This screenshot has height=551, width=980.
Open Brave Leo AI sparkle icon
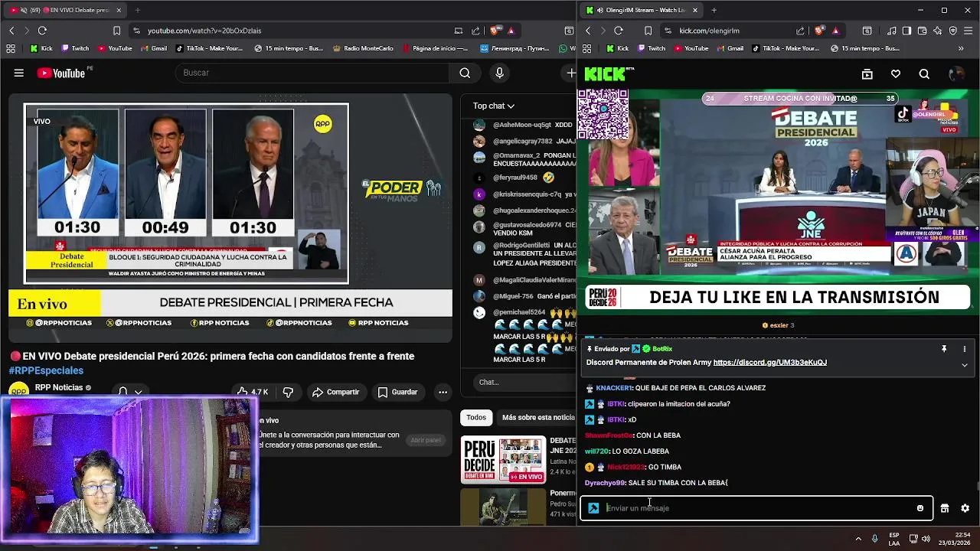point(937,31)
